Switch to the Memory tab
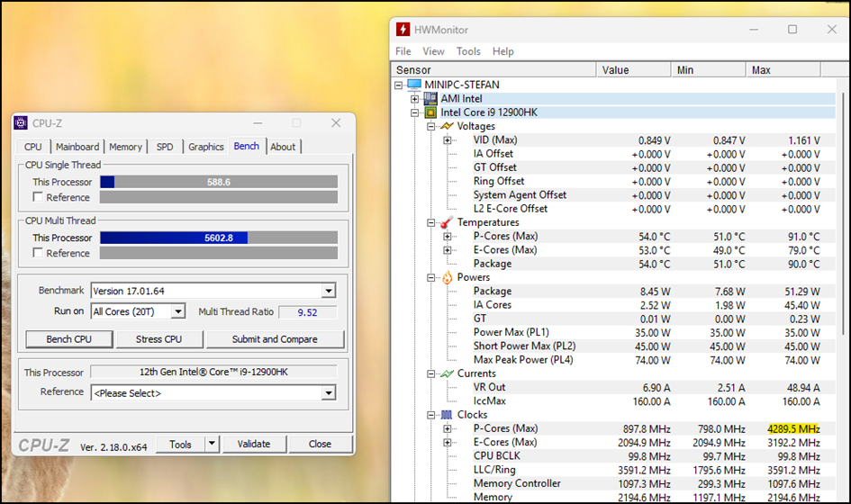Image resolution: width=851 pixels, height=504 pixels. click(x=125, y=147)
